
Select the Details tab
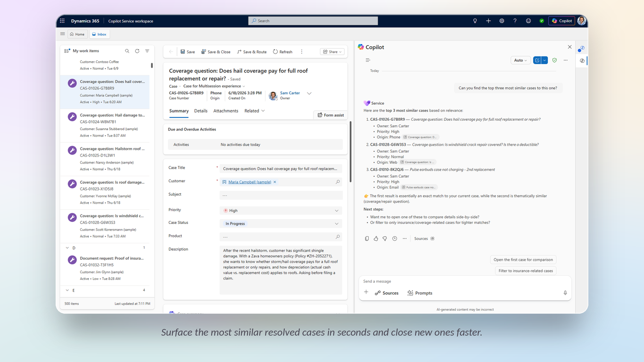pos(201,111)
